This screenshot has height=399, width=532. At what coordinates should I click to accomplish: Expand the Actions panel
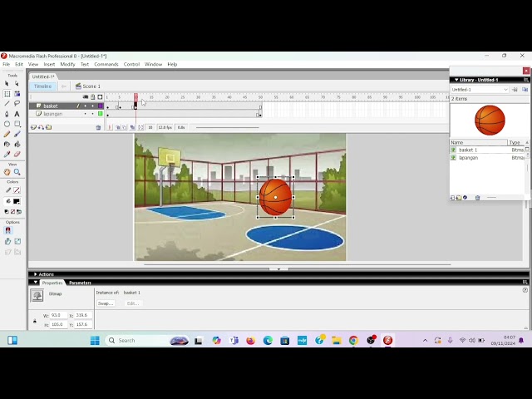(35, 274)
